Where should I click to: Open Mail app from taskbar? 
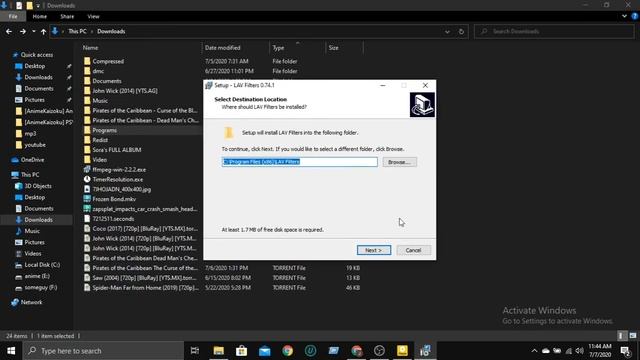click(264, 351)
